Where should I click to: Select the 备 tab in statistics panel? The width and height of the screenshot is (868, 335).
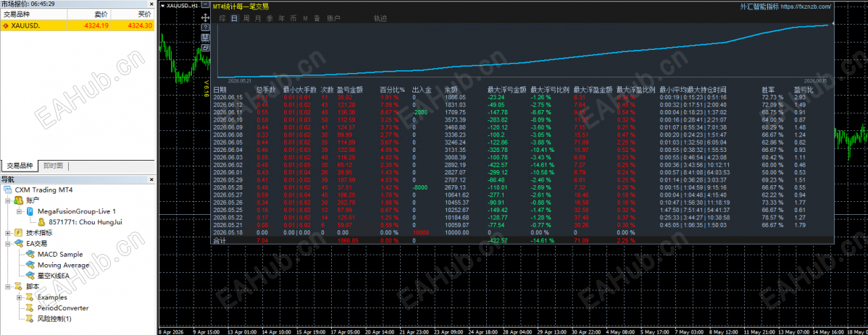coord(317,18)
